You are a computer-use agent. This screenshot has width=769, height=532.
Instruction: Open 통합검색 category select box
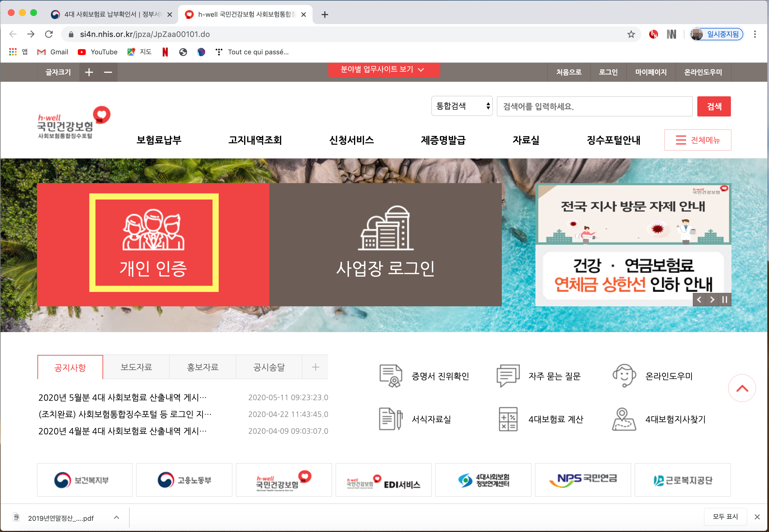[462, 106]
